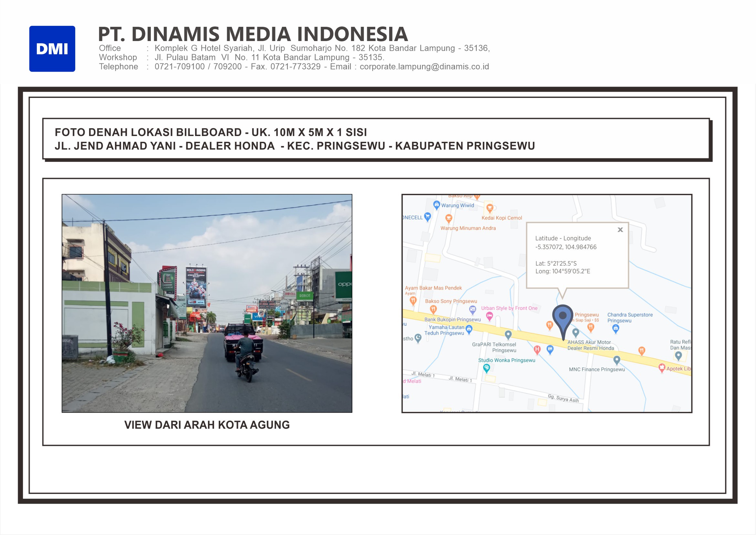The height and width of the screenshot is (535, 756).
Task: Select the gray AHASS Akur Motor pin
Action: click(575, 333)
